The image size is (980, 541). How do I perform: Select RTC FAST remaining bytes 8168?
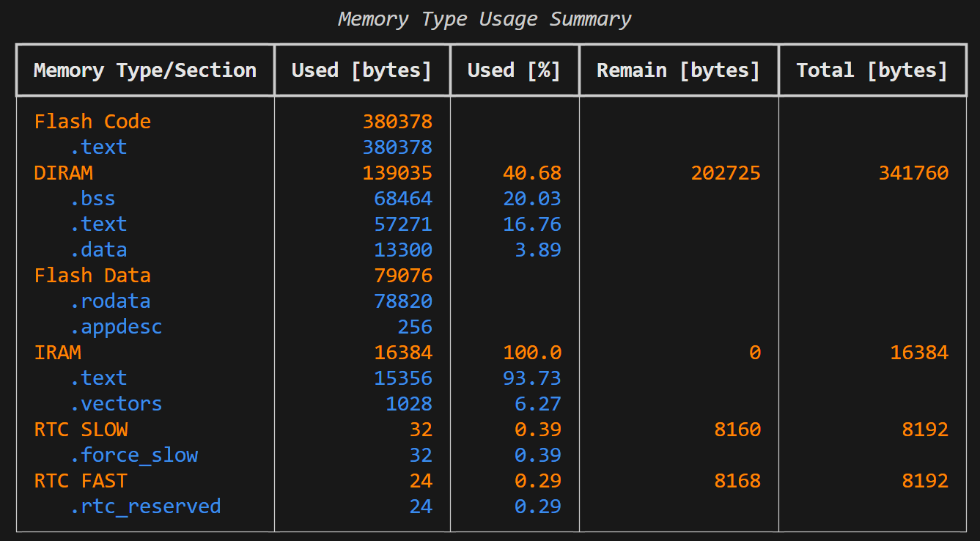click(x=737, y=481)
